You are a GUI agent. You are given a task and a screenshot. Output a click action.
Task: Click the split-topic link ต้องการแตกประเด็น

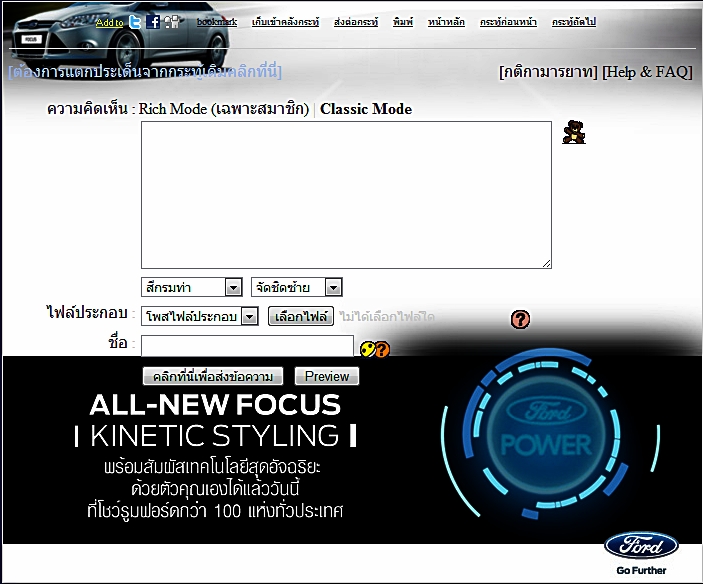pos(145,72)
